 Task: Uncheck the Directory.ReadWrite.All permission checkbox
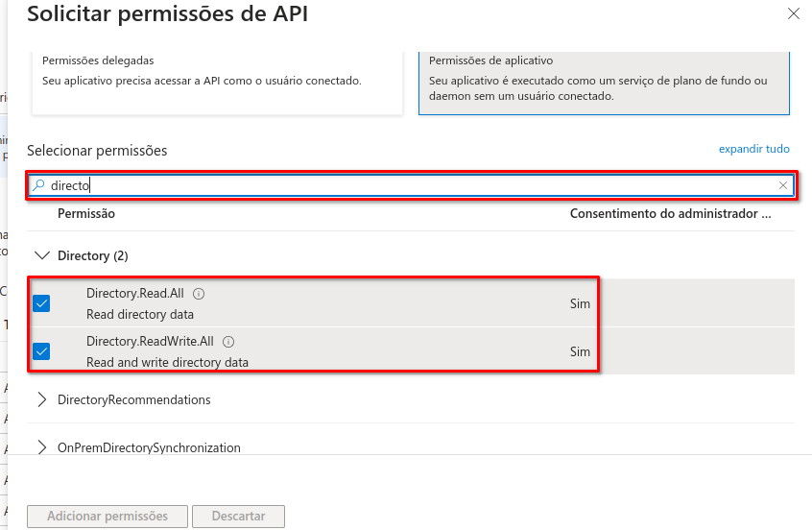(41, 350)
